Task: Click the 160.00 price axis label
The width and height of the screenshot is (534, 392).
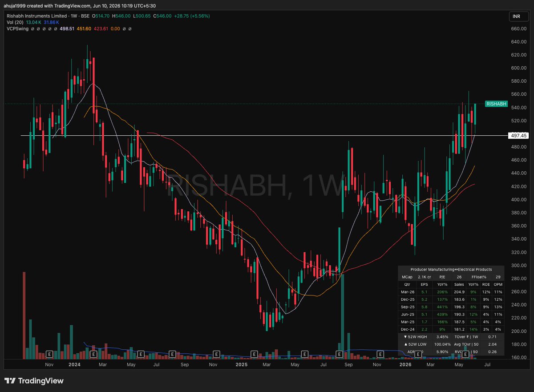Action: coord(518,357)
